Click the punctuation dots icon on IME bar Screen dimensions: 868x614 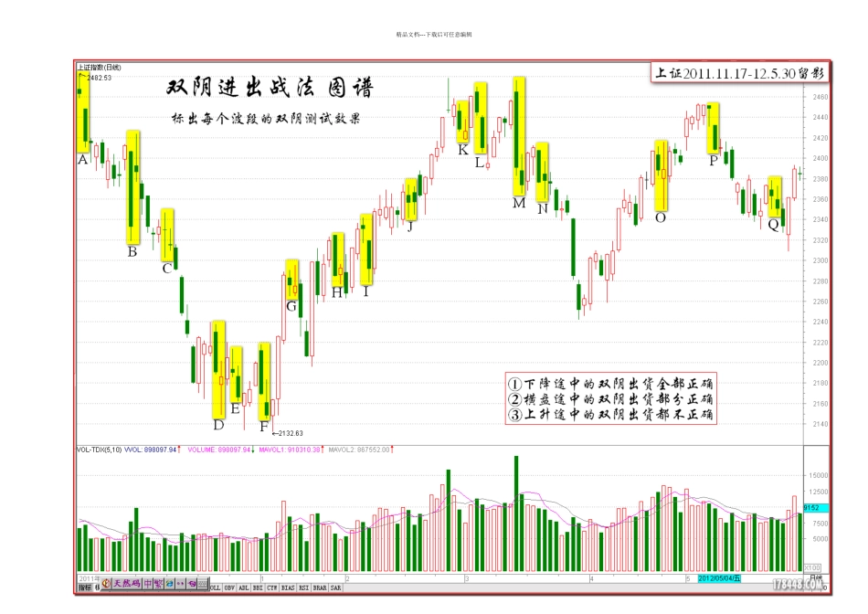click(x=180, y=584)
